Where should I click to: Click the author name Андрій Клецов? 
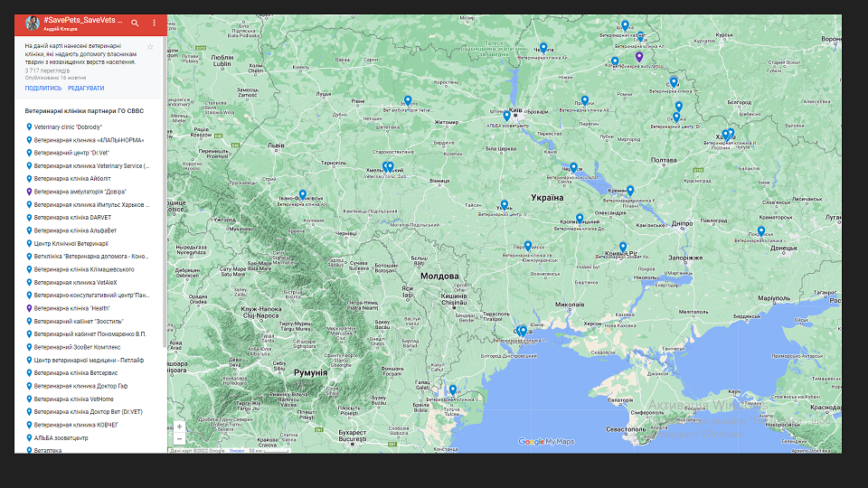pos(61,29)
